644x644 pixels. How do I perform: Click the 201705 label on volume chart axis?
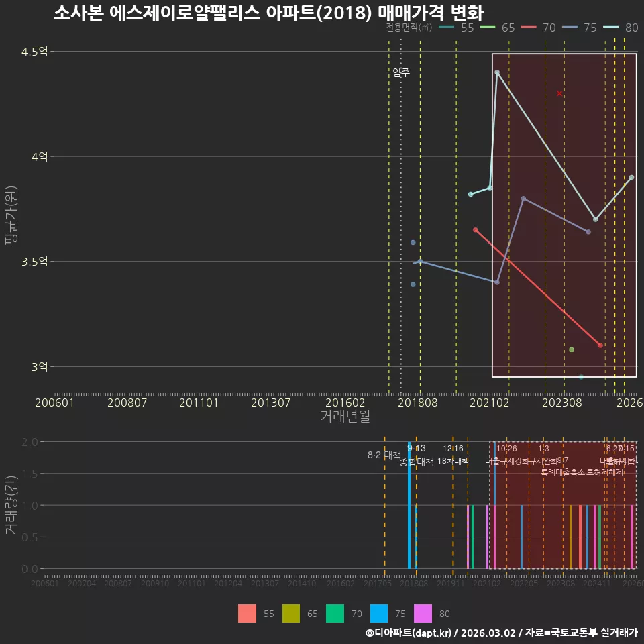pyautogui.click(x=378, y=583)
